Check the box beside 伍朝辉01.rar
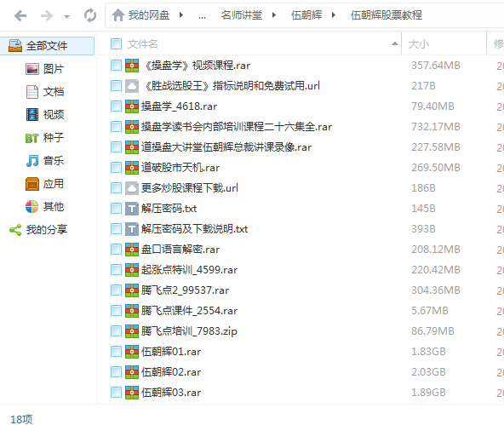The width and height of the screenshot is (504, 425). pos(116,352)
